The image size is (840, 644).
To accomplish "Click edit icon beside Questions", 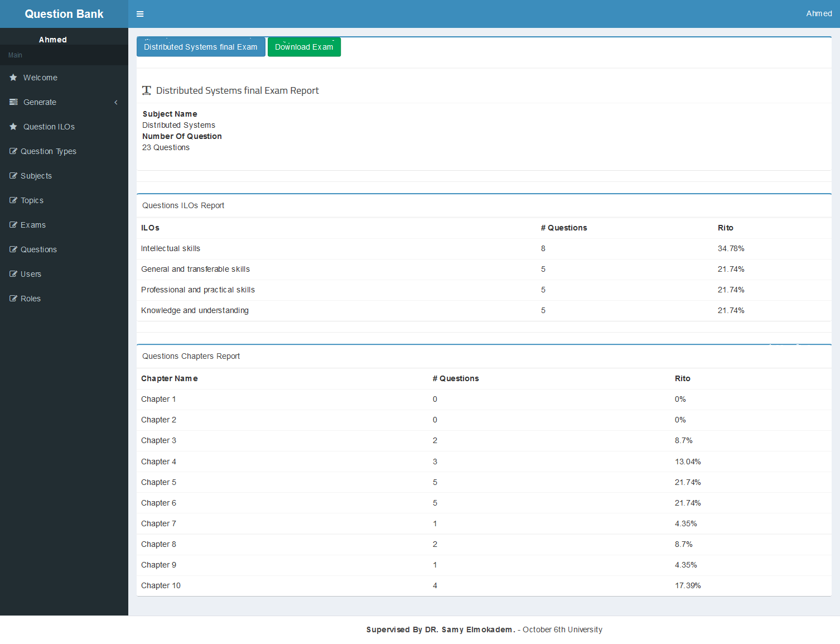I will tap(13, 249).
